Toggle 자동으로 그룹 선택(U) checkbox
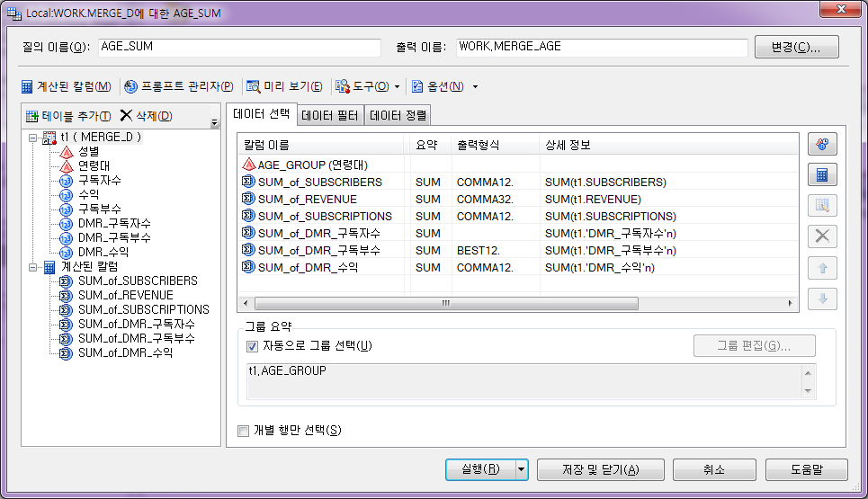 (252, 346)
